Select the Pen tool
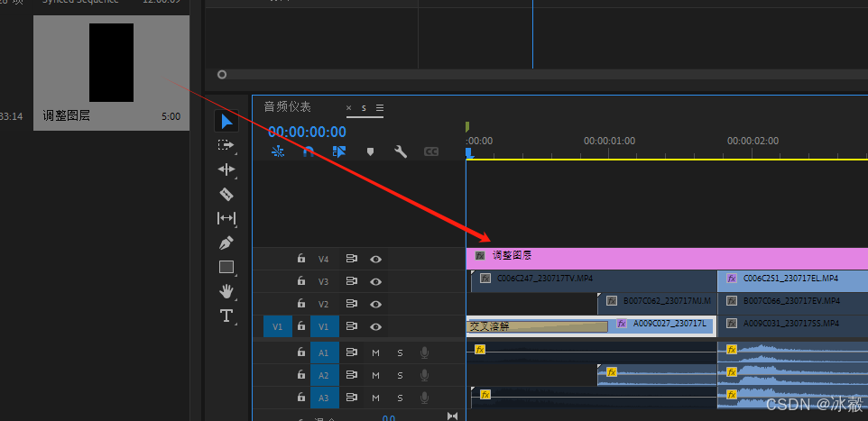 coord(226,243)
